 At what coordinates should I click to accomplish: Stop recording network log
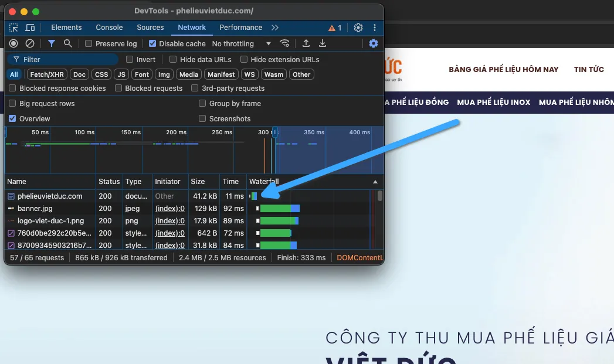13,43
